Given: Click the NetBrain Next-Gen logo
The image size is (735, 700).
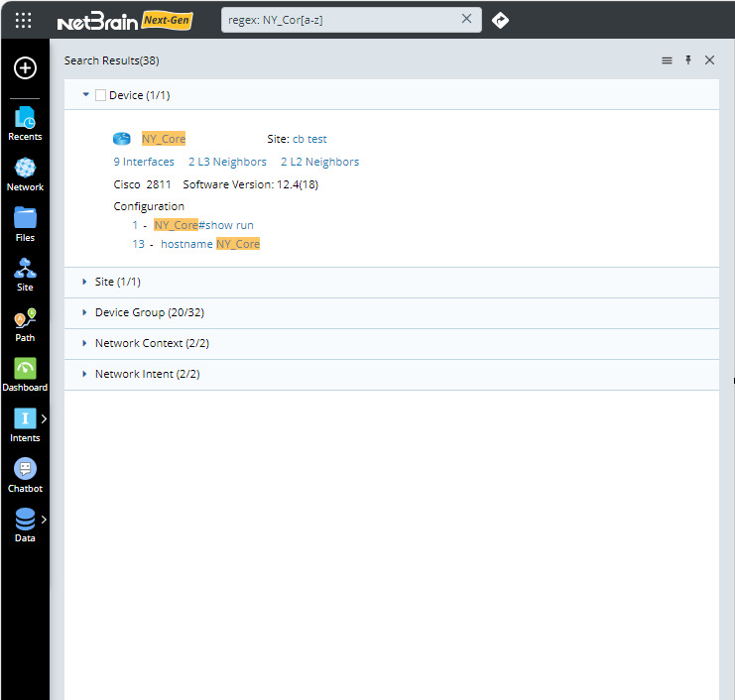Looking at the screenshot, I should click(125, 21).
